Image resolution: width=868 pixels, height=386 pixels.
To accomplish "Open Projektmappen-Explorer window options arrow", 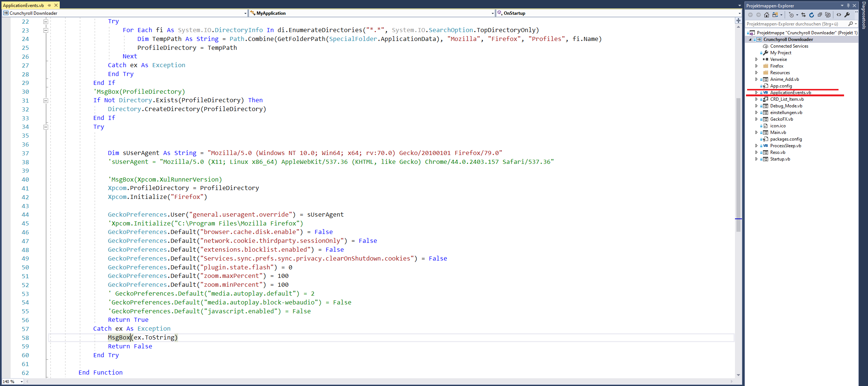I will coord(842,6).
